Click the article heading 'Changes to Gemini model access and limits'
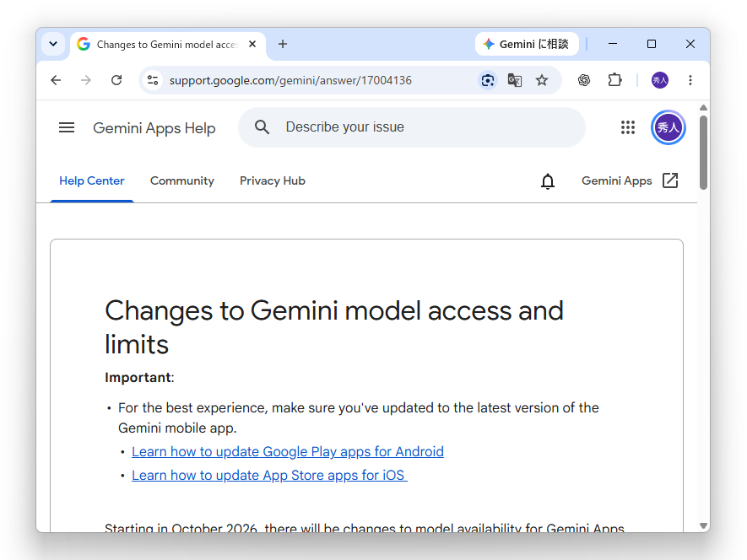747x560 pixels. (x=334, y=327)
